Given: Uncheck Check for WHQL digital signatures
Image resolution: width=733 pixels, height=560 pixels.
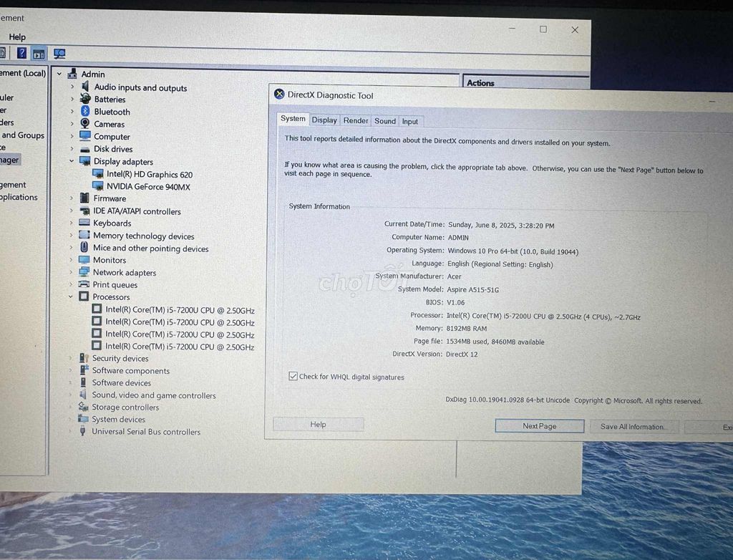Looking at the screenshot, I should coord(293,376).
